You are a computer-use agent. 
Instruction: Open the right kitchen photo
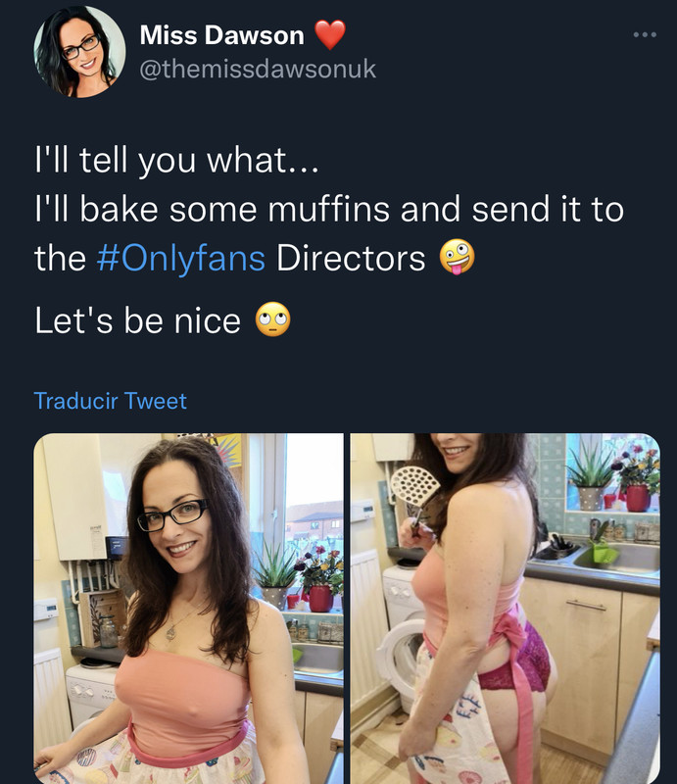(505, 608)
